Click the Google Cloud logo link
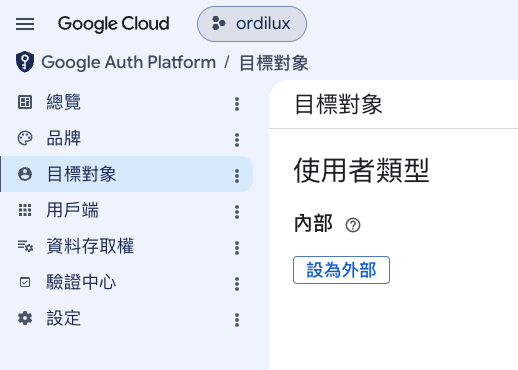Image resolution: width=518 pixels, height=370 pixels. tap(114, 24)
